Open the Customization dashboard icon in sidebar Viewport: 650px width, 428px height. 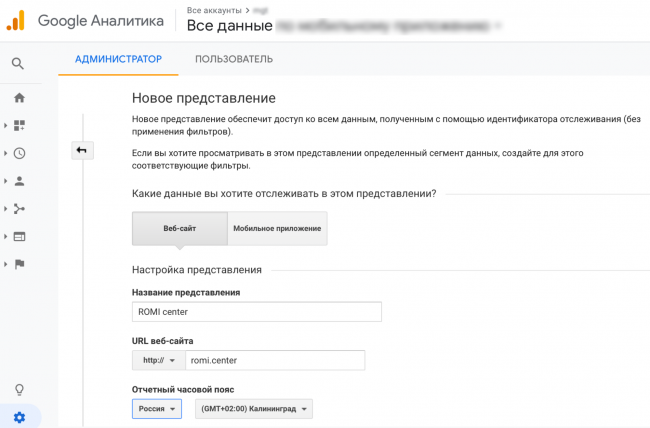19,126
